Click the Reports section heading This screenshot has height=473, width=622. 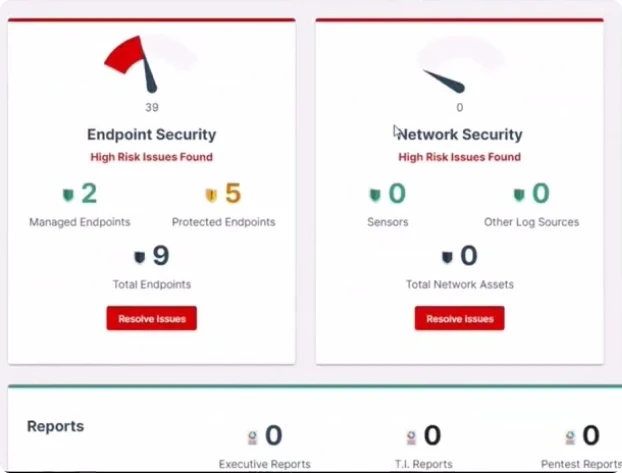pyautogui.click(x=56, y=426)
